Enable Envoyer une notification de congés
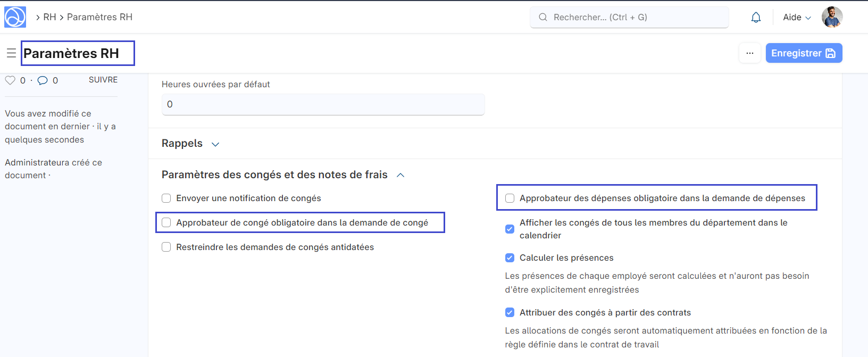The height and width of the screenshot is (357, 868). click(x=166, y=198)
